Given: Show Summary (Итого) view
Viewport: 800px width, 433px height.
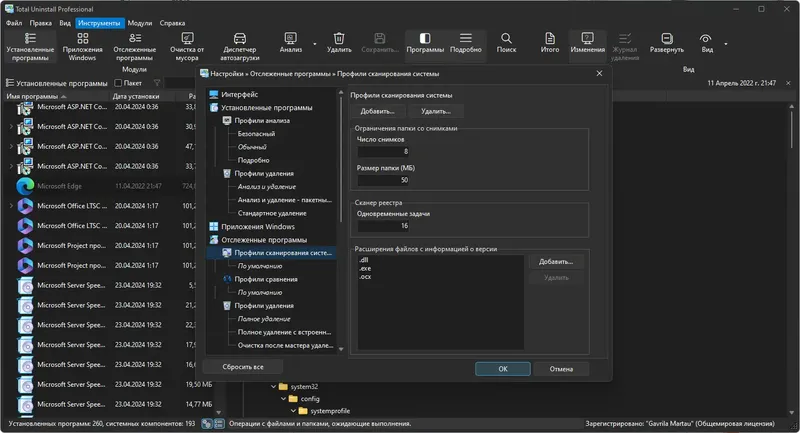Looking at the screenshot, I should pos(550,43).
